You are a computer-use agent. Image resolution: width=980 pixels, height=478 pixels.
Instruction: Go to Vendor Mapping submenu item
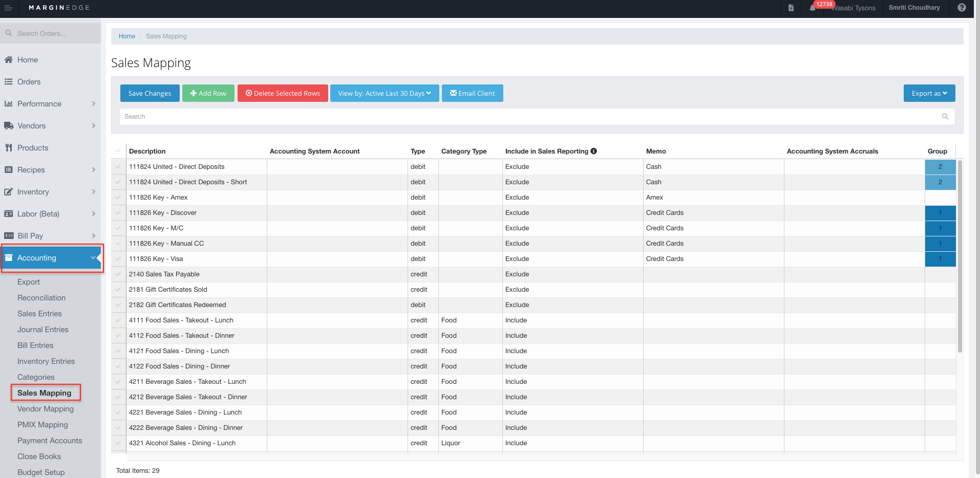pyautogui.click(x=46, y=409)
